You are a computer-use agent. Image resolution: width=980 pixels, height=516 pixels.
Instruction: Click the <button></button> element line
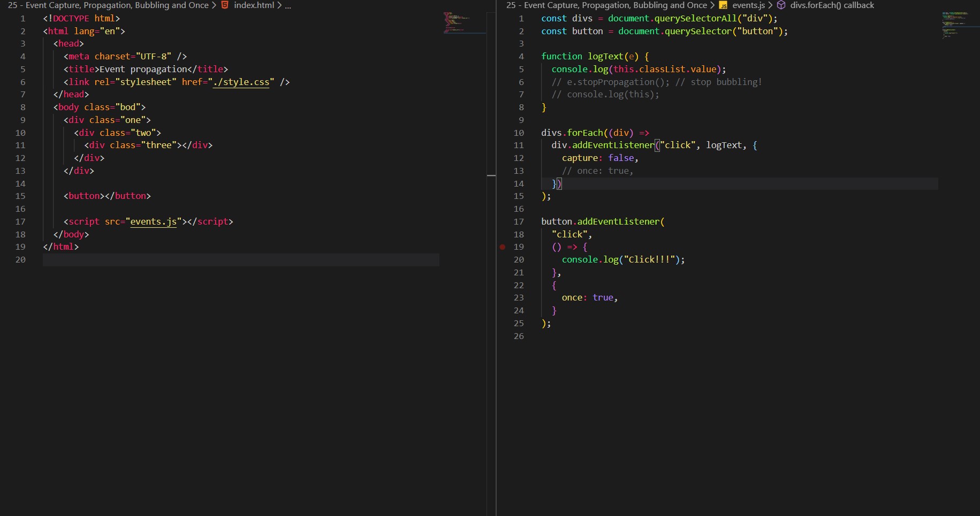point(107,196)
